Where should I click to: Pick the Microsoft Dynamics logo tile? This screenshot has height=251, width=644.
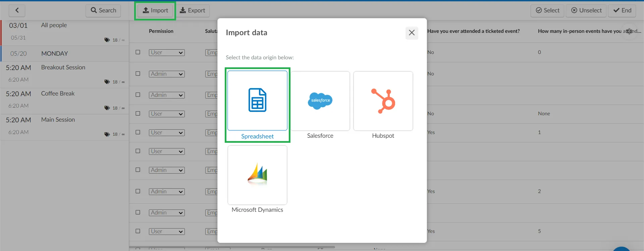click(257, 175)
